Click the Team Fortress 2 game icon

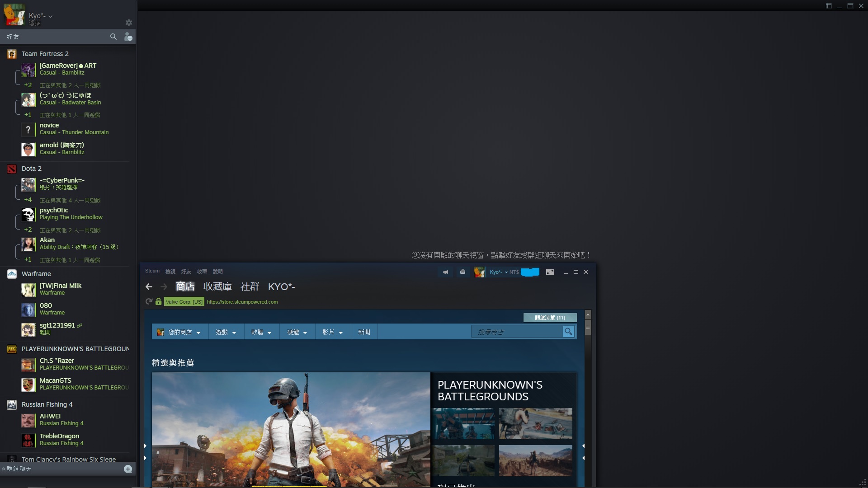click(x=11, y=54)
